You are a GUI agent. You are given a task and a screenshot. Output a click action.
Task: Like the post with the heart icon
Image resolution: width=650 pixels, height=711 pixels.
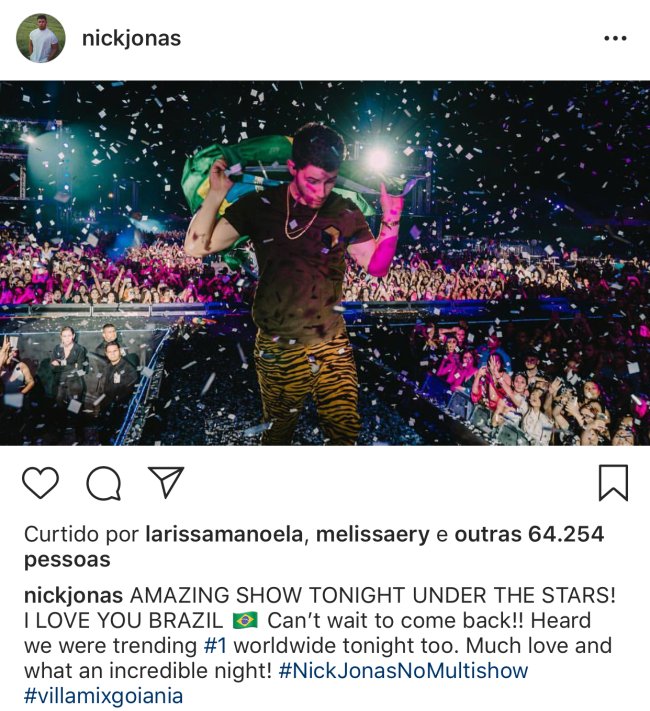40,483
